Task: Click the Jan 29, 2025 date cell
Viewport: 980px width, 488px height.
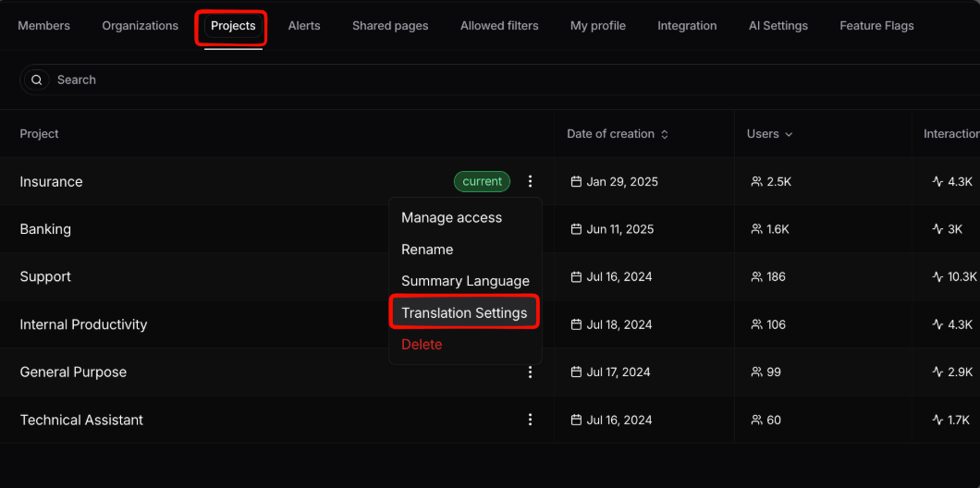Action: [x=622, y=182]
